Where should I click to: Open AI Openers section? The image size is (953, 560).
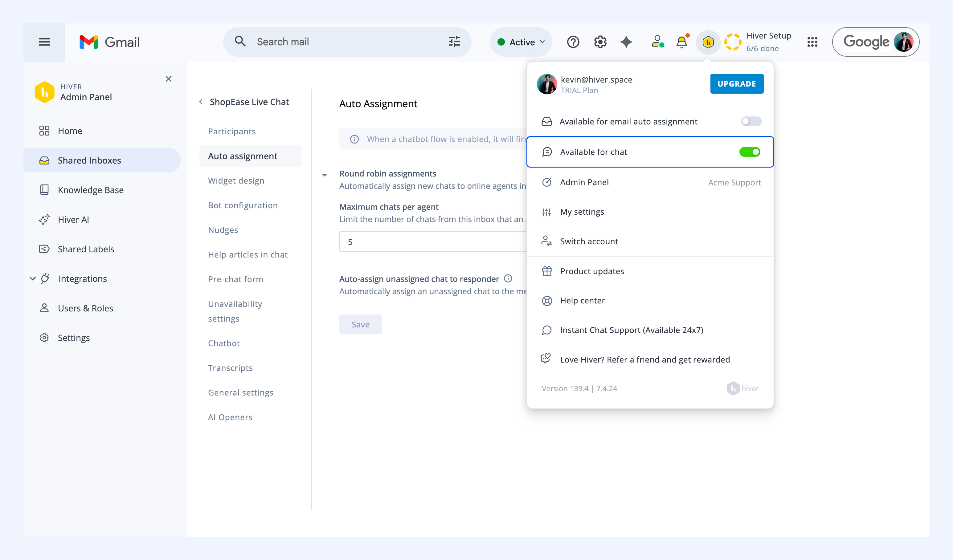(230, 417)
